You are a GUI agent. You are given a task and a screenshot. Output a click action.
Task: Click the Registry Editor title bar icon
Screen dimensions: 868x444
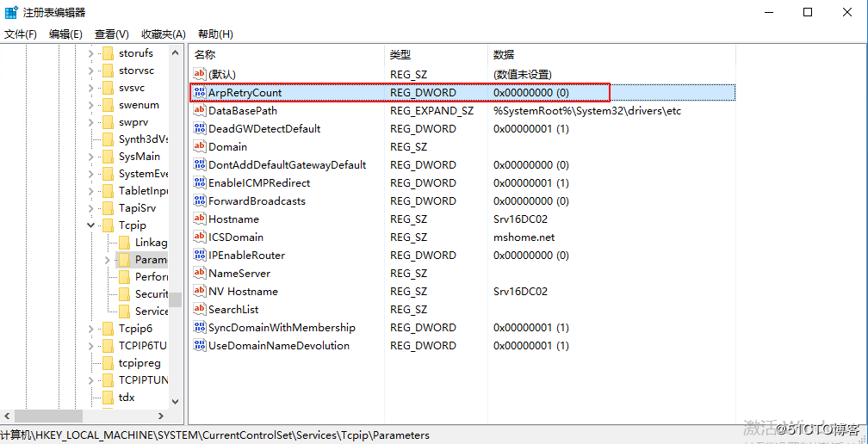11,12
